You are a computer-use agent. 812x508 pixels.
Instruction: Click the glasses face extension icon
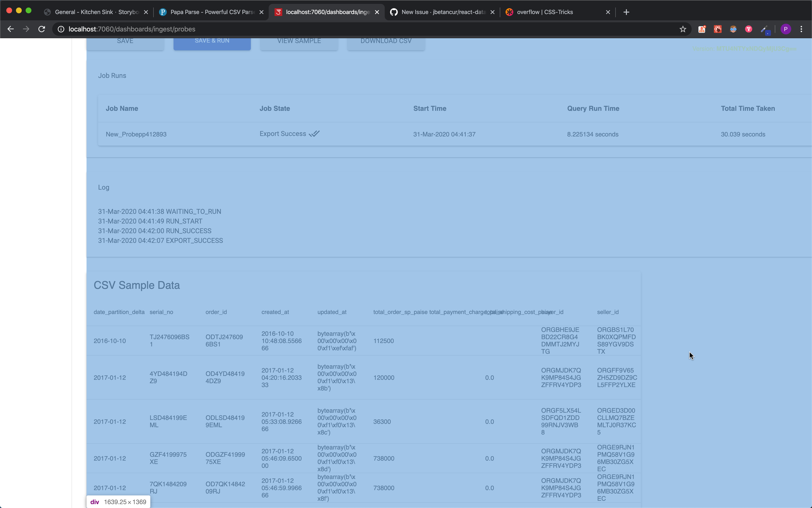pos(733,29)
